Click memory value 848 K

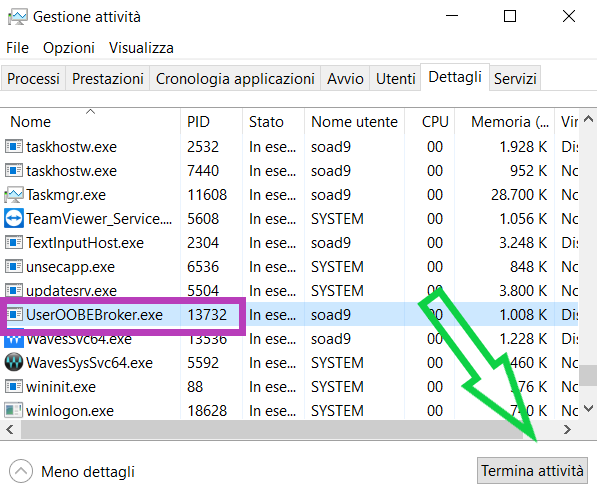pyautogui.click(x=528, y=267)
